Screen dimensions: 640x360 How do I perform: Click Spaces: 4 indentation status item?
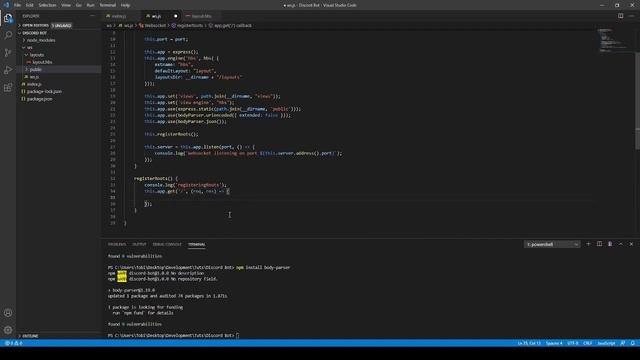554,343
